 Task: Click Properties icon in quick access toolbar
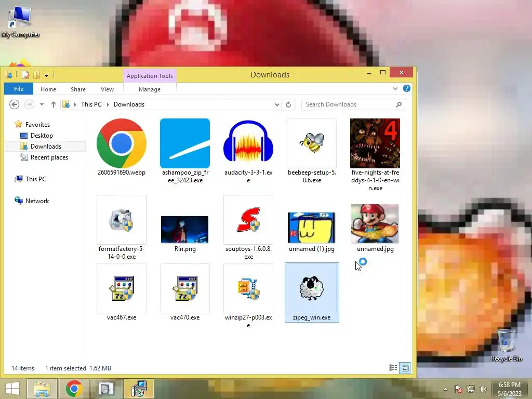pyautogui.click(x=25, y=75)
